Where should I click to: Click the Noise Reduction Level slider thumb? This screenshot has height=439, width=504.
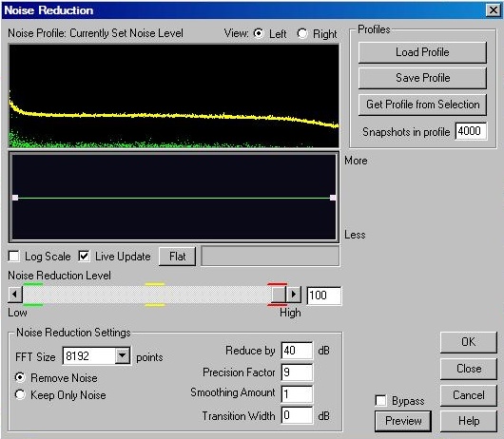[x=279, y=295]
